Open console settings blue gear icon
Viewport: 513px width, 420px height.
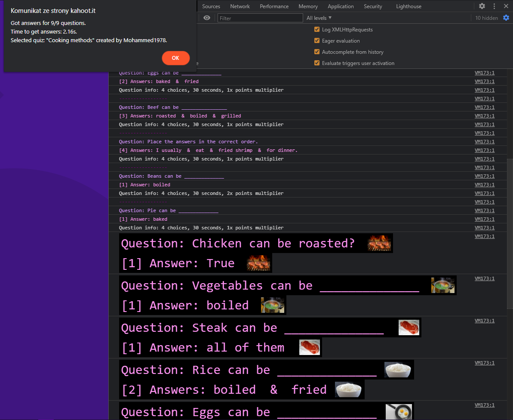(x=506, y=18)
